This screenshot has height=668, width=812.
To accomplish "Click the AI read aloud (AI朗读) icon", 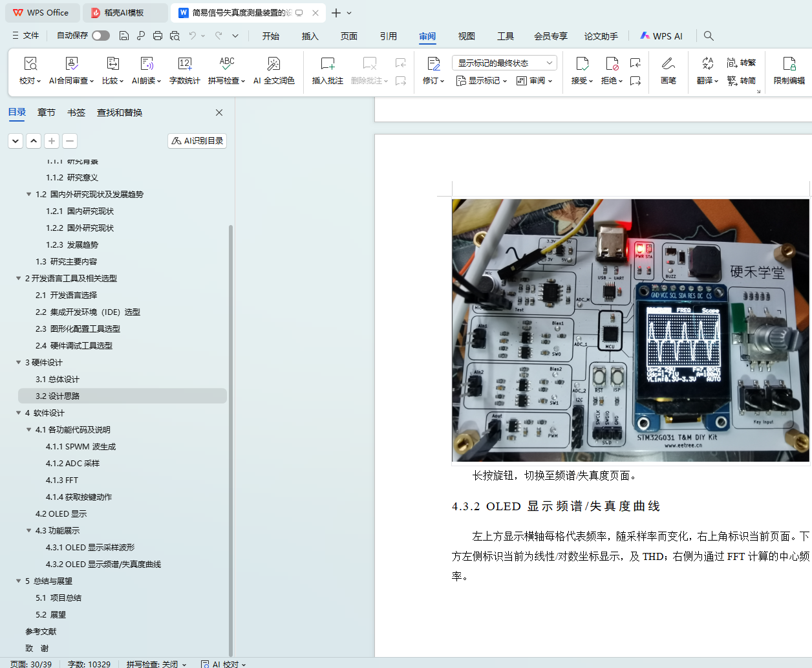I will click(x=147, y=64).
